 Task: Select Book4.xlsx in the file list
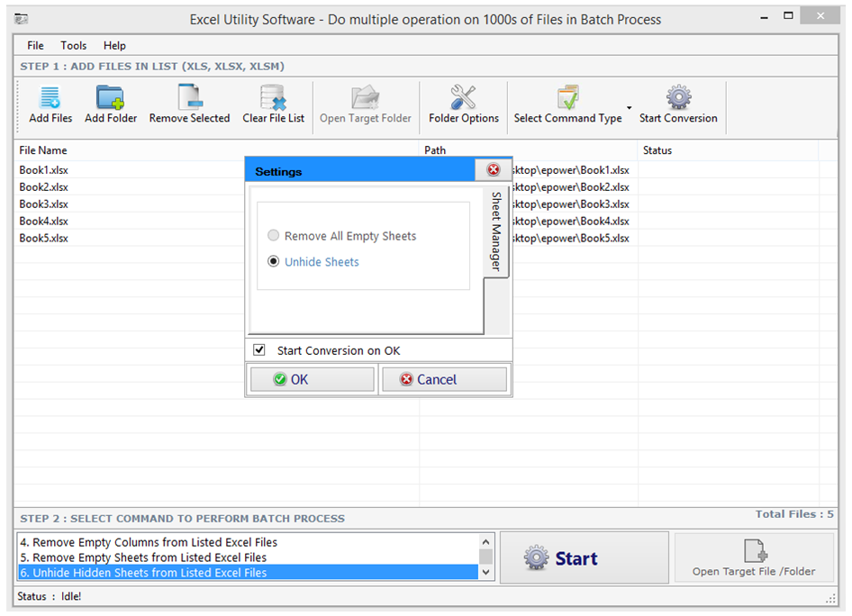(43, 221)
